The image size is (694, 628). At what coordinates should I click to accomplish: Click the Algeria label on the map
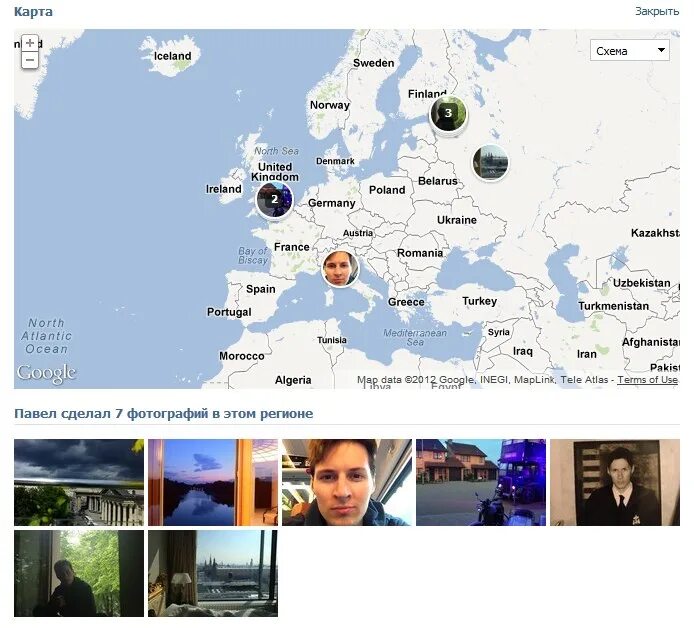click(x=293, y=380)
